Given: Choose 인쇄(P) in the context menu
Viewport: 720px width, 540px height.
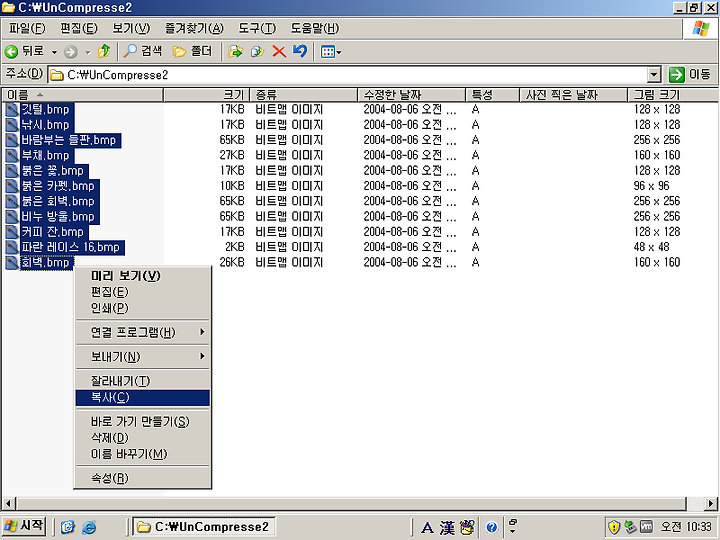Looking at the screenshot, I should click(142, 308).
